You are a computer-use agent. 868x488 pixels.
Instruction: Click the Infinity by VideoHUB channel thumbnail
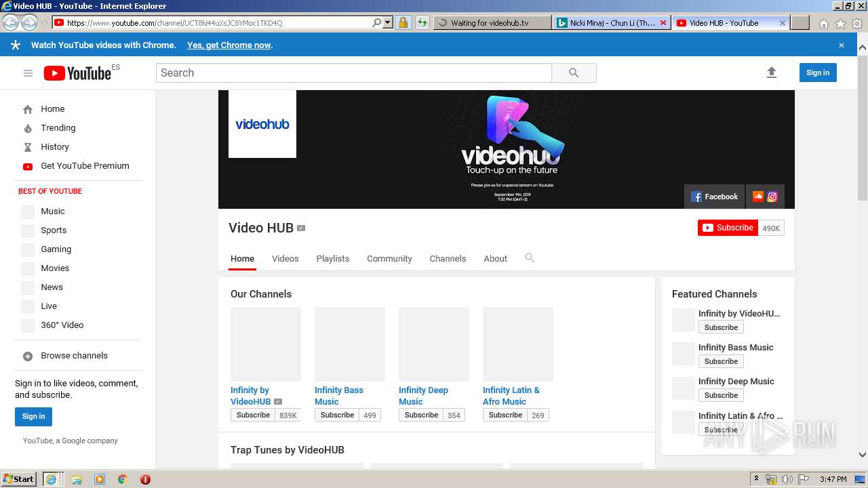pyautogui.click(x=266, y=344)
